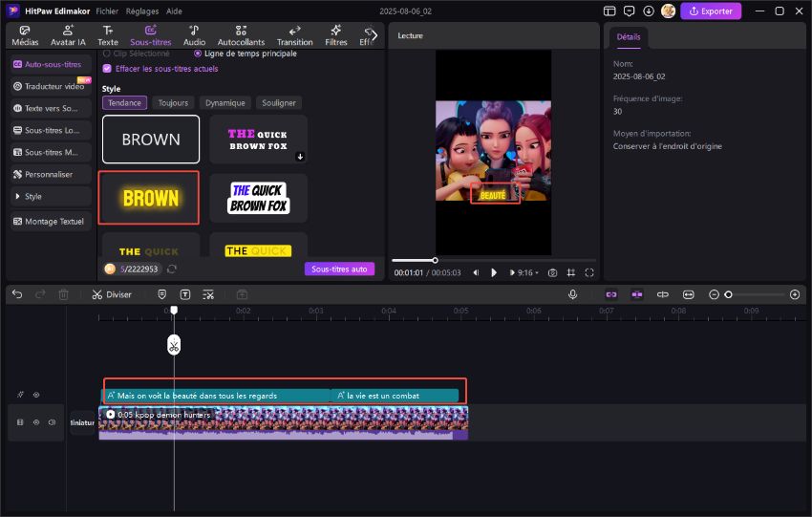Viewport: 812px width, 517px height.
Task: Open Montage Textuel in sidebar
Action: click(51, 221)
